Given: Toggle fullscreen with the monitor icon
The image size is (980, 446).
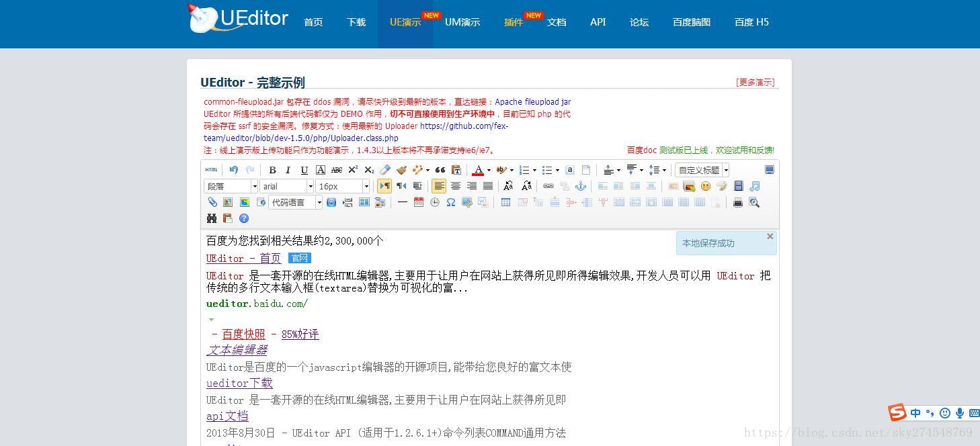Looking at the screenshot, I should [x=770, y=170].
